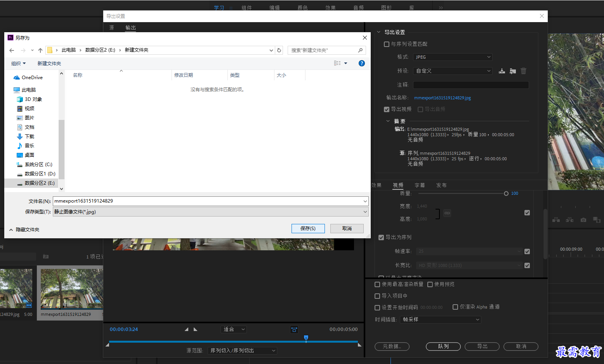Click 隐藏文件夹 toggle

(x=24, y=230)
